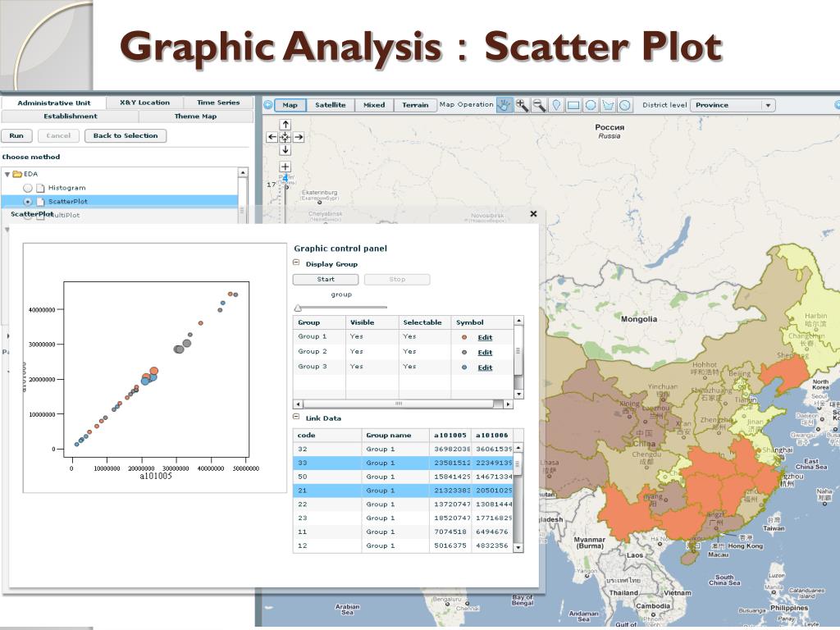Click Edit link for Group 3
The image size is (840, 630).
point(485,367)
